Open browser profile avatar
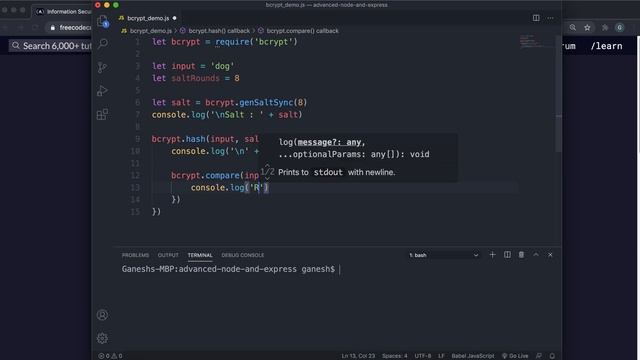Image resolution: width=640 pixels, height=360 pixels. tap(620, 27)
